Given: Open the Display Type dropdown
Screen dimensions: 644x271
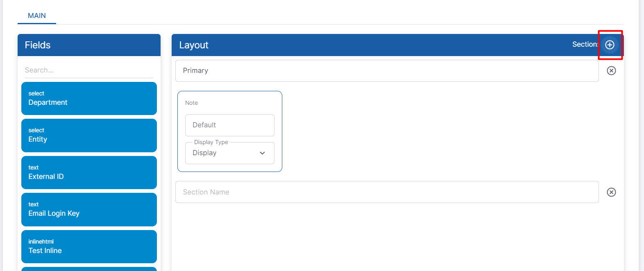Looking at the screenshot, I should (x=229, y=153).
